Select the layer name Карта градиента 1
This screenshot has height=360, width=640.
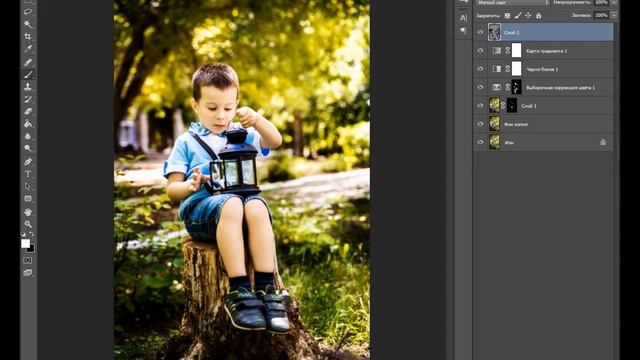tap(546, 51)
